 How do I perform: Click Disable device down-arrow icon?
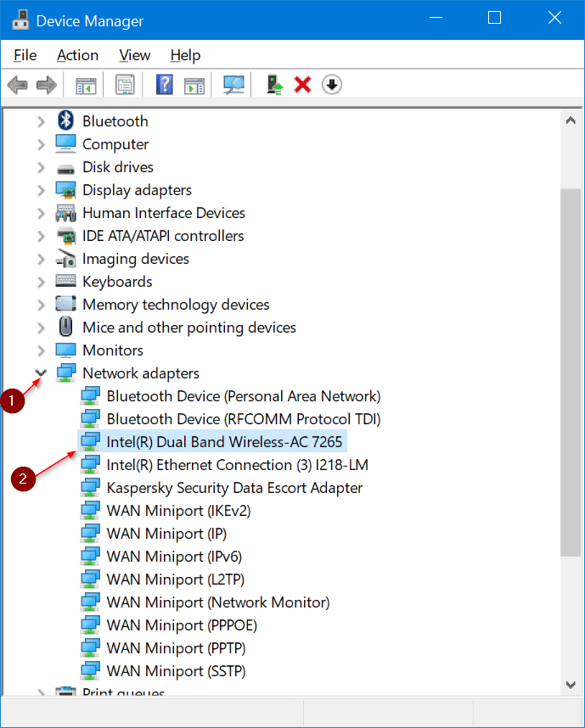332,85
